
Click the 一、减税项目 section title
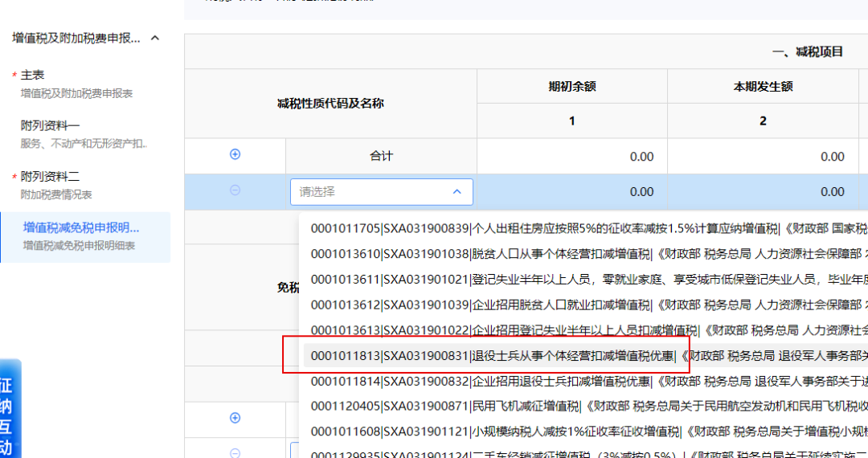click(808, 52)
